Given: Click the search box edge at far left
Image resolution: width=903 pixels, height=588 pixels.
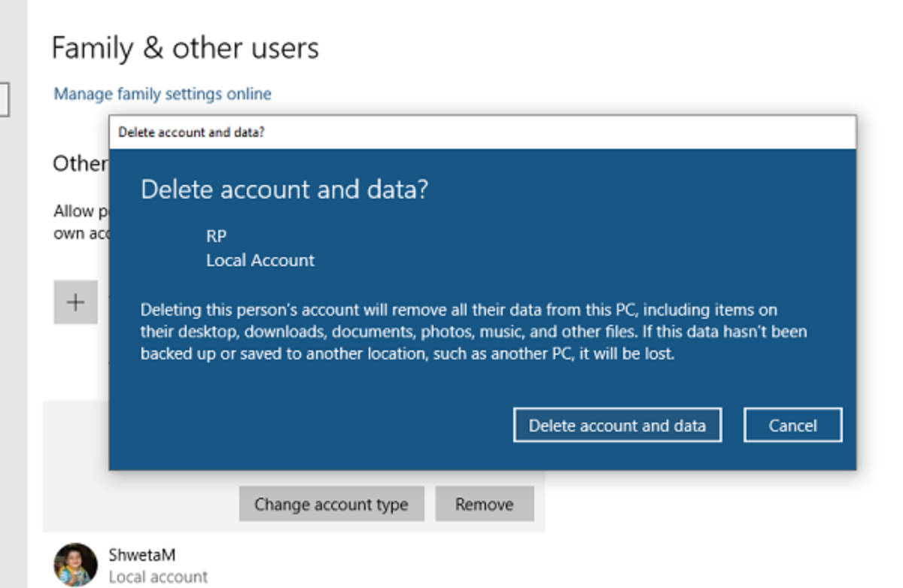Looking at the screenshot, I should coord(4,99).
